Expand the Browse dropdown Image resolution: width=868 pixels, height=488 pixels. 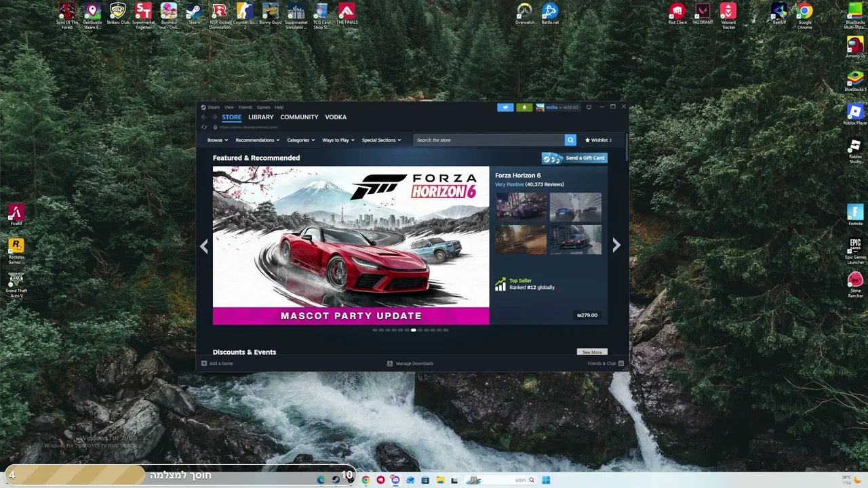[218, 140]
